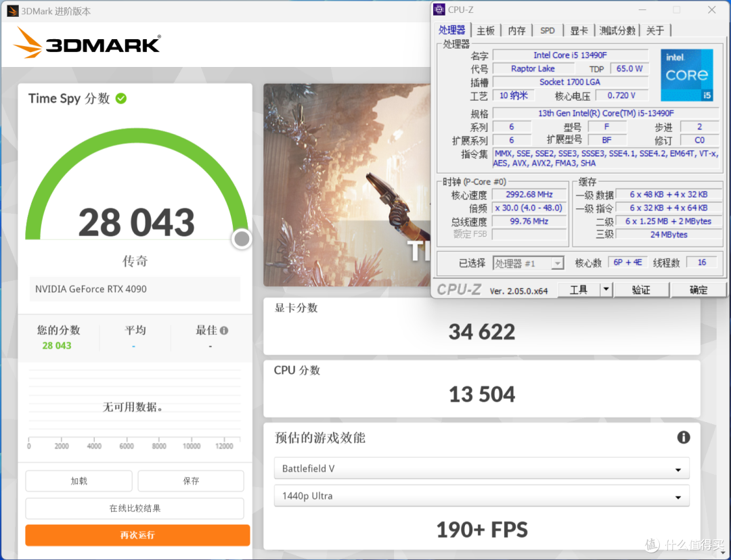
Task: Click the CPU-Z title bar app icon
Action: coord(439,9)
